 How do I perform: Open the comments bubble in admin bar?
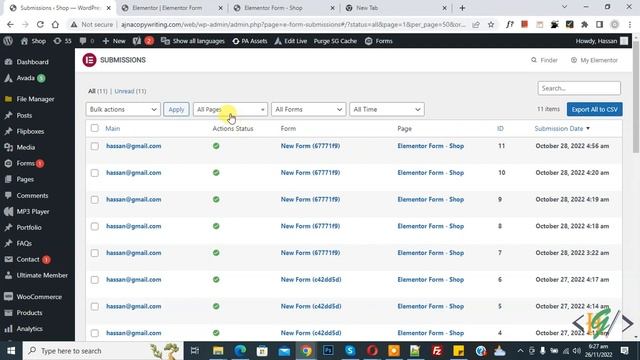[87, 41]
